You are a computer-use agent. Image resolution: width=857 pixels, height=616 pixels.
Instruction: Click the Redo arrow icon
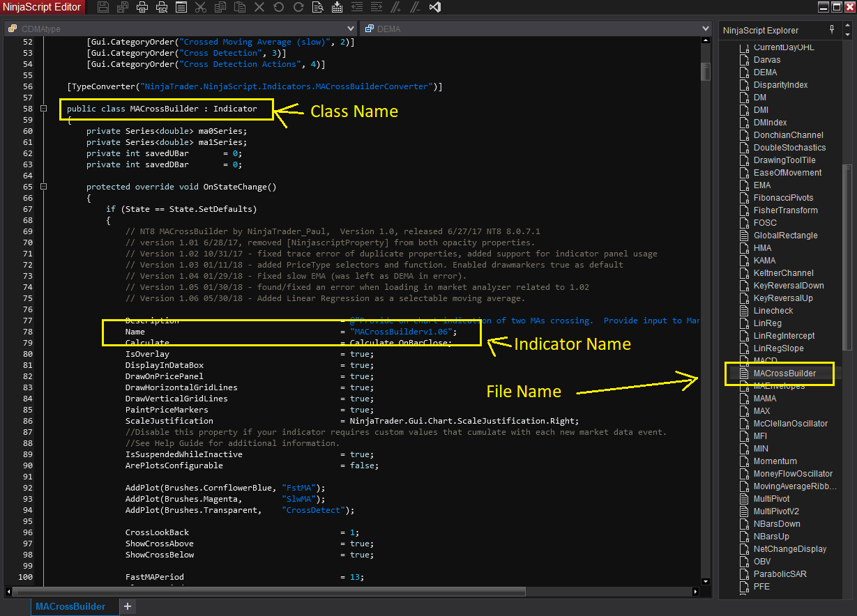coord(298,8)
